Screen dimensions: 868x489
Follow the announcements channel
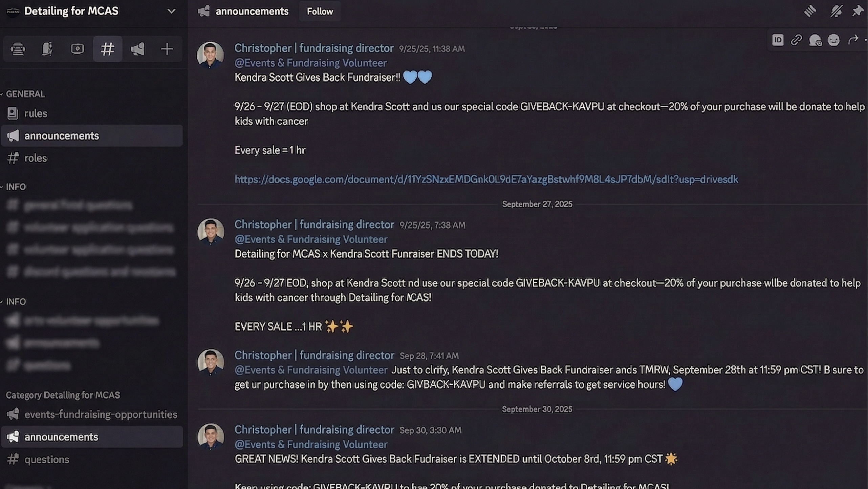click(x=319, y=11)
